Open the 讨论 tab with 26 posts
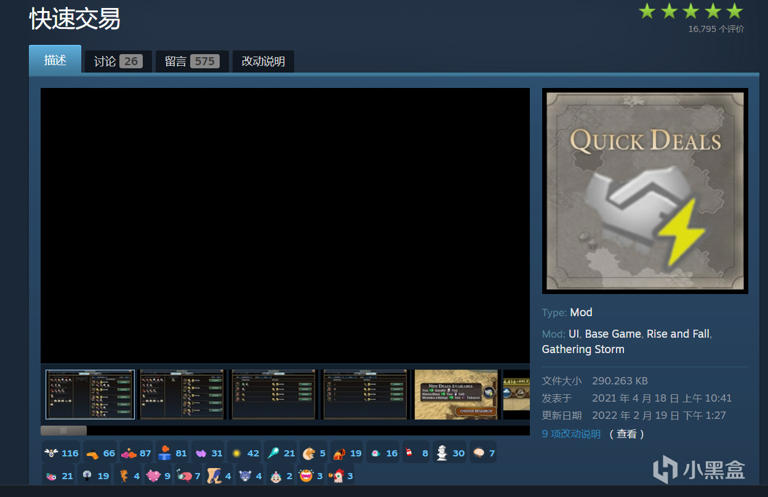This screenshot has width=768, height=497. point(117,61)
